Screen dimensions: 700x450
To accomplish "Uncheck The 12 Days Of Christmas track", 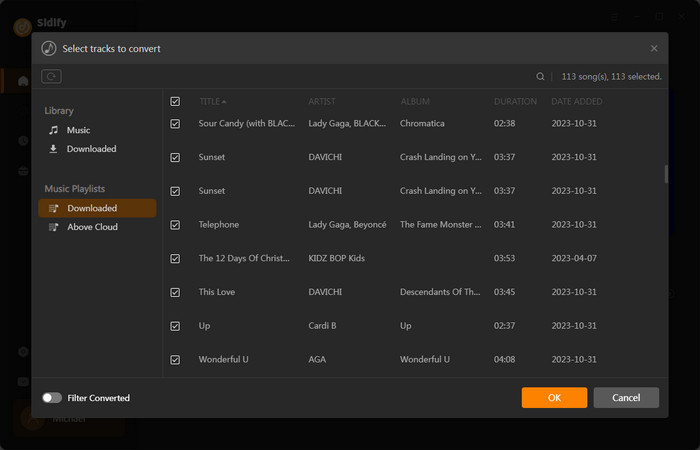I will [175, 258].
